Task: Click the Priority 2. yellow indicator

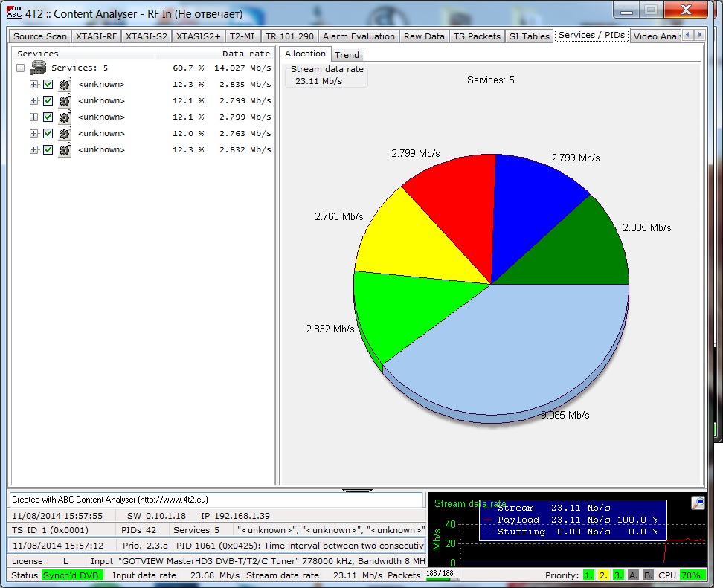Action: (x=603, y=575)
